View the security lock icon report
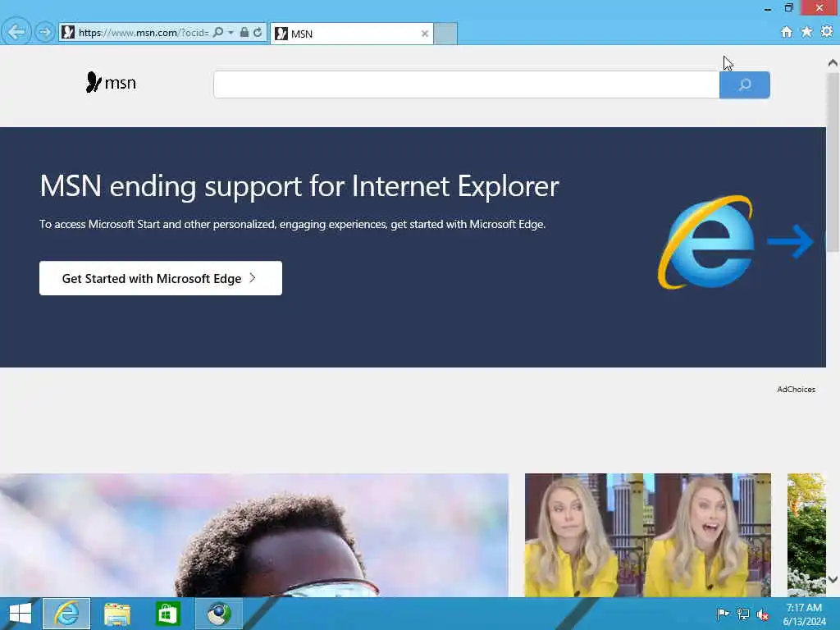The height and width of the screenshot is (630, 840). coord(244,33)
